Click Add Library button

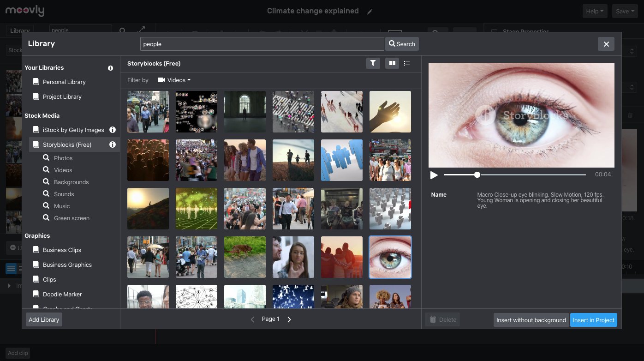44,319
